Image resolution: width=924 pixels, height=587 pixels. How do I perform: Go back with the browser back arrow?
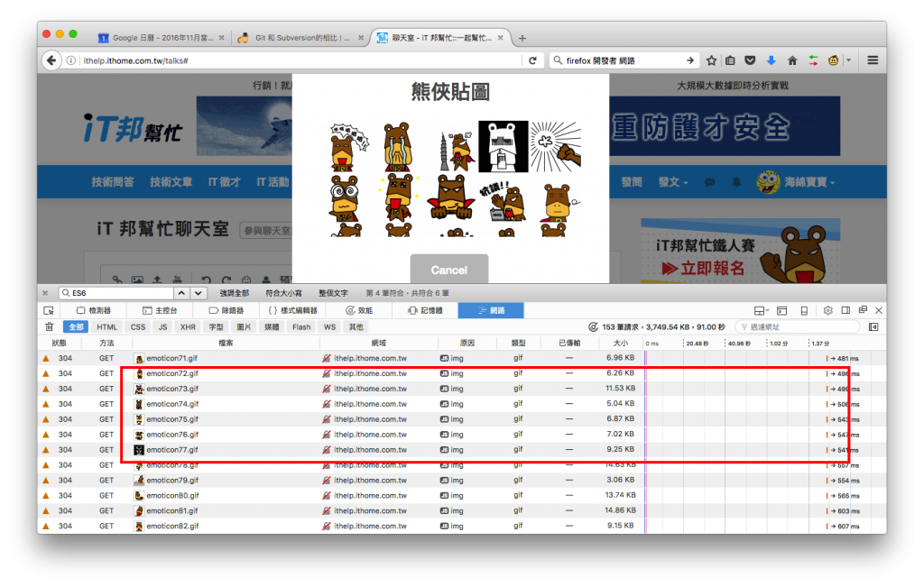[51, 60]
